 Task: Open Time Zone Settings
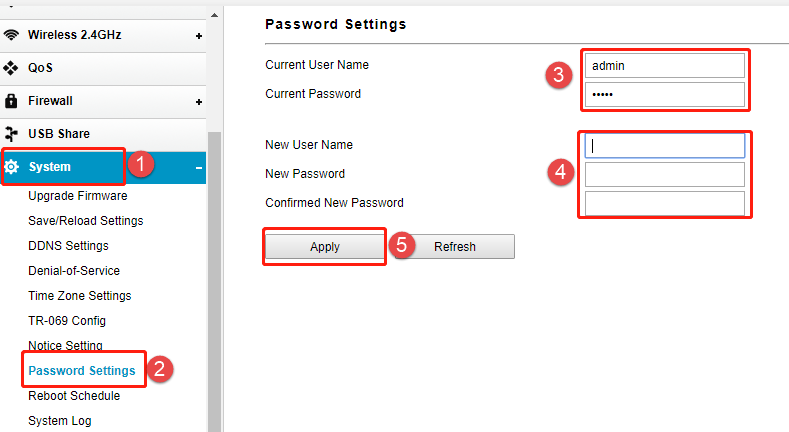[x=80, y=296]
